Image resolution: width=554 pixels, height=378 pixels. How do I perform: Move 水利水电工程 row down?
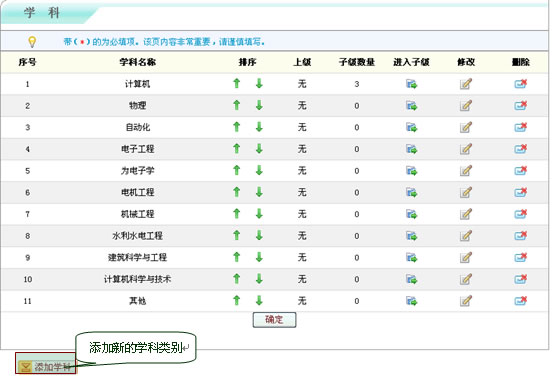coord(259,235)
